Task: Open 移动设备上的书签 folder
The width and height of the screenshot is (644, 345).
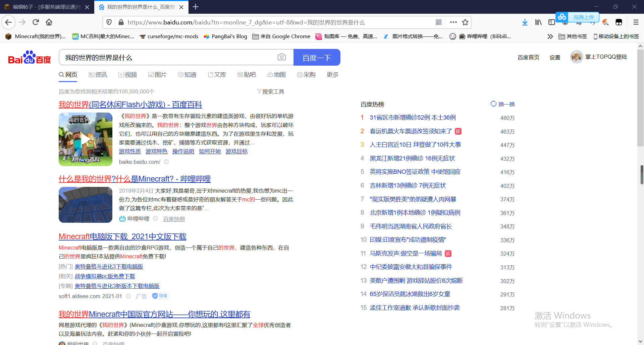Action: point(616,37)
